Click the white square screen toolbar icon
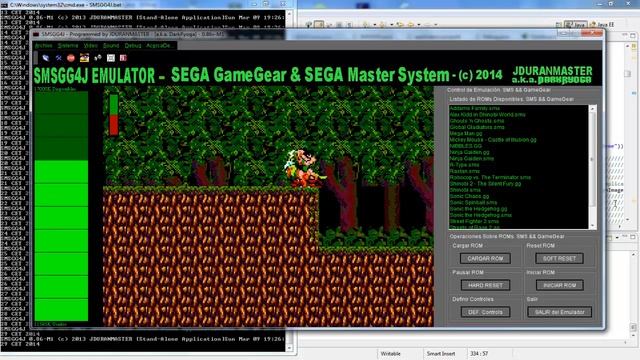Screen dimensions: 640x360 pos(111,58)
